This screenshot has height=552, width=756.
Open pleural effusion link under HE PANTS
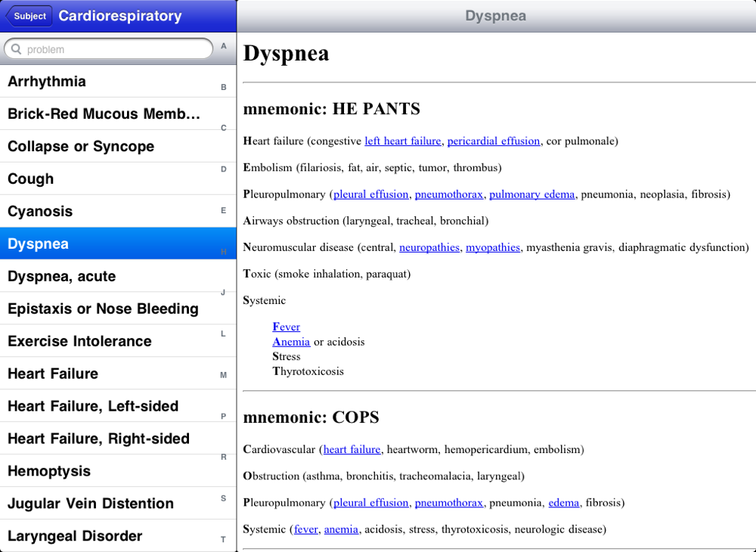tap(370, 194)
